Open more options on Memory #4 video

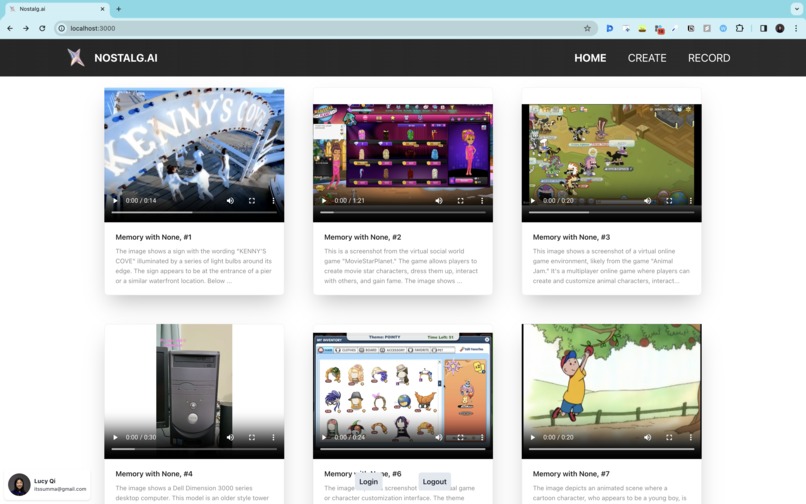pyautogui.click(x=273, y=437)
